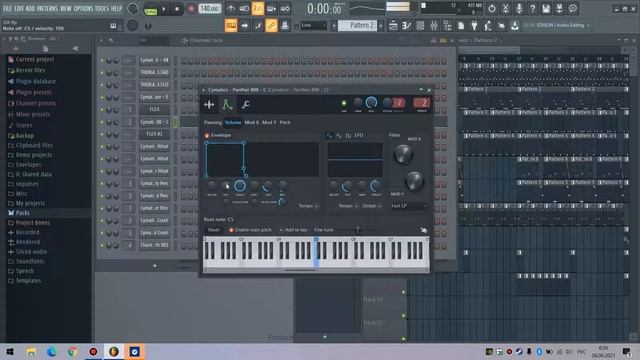Viewport: 640px width, 360px height.
Task: Open the LFO Tempo dropdown
Action: pyautogui.click(x=348, y=206)
